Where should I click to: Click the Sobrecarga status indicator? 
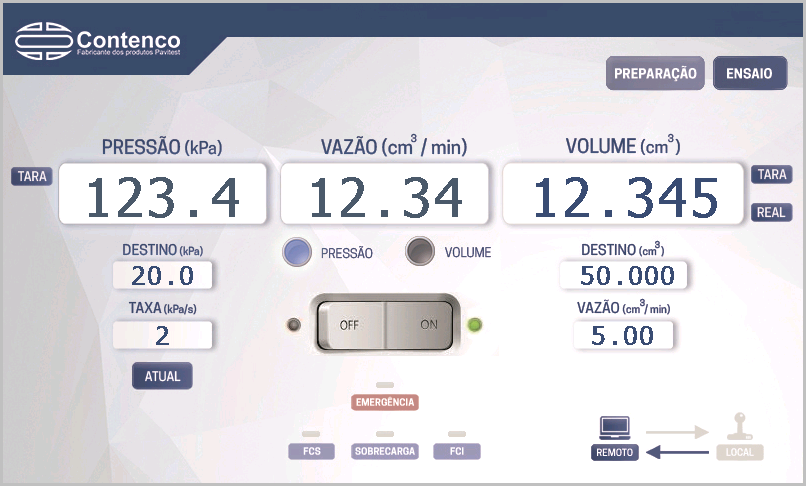pyautogui.click(x=385, y=451)
